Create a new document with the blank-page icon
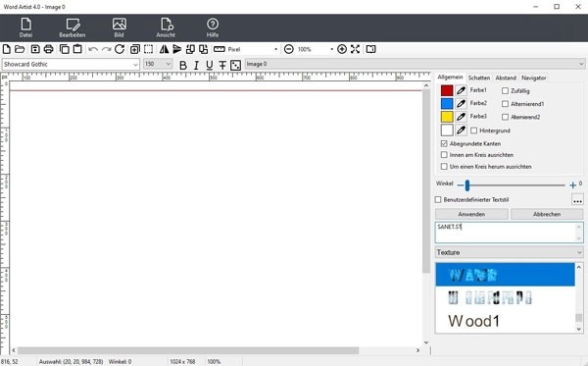Viewport: 588px width, 366px height. (7, 49)
